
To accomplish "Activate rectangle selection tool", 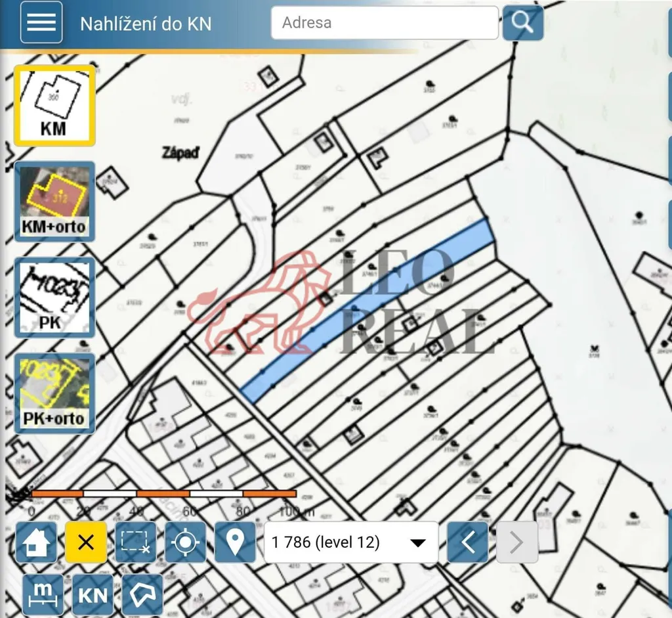I will pos(136,542).
